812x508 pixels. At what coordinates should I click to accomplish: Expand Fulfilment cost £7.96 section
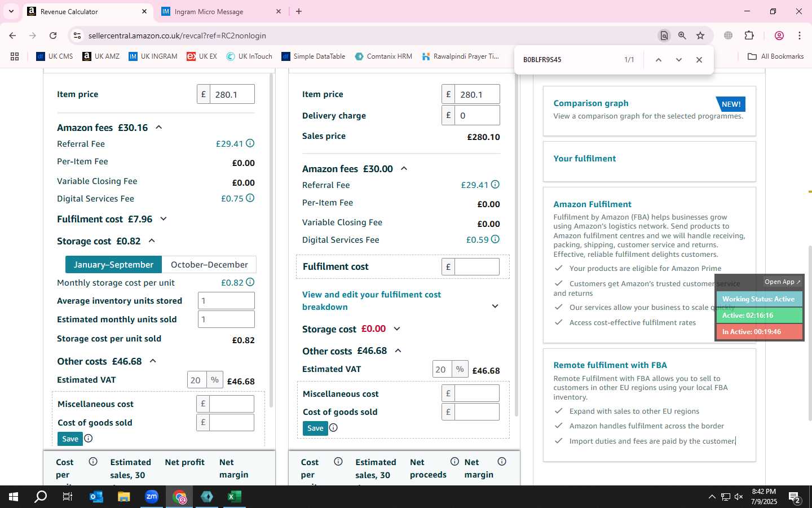[x=164, y=219]
